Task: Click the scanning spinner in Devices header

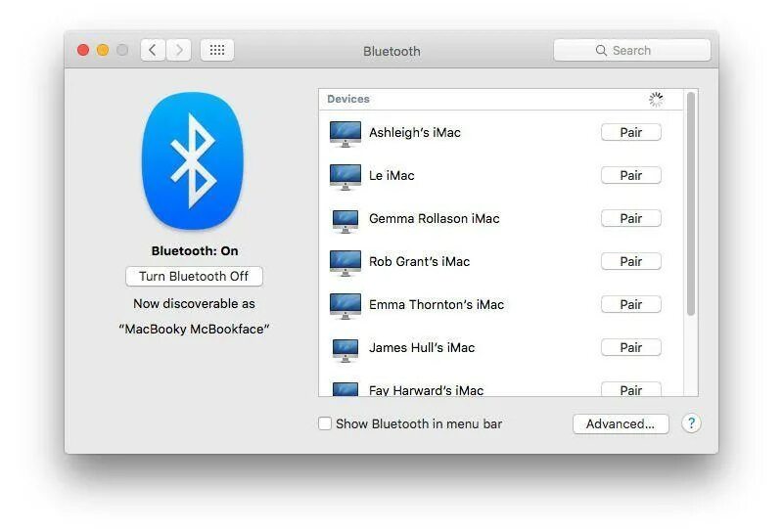Action: [x=656, y=100]
